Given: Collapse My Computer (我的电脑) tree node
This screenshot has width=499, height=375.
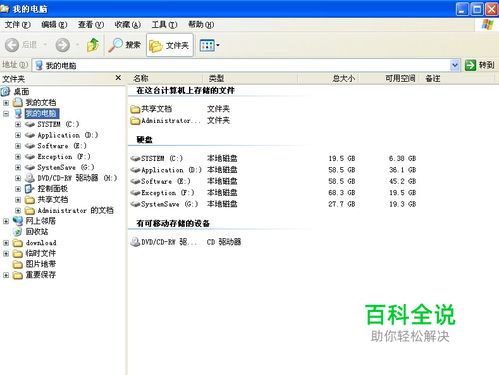Looking at the screenshot, I should tap(6, 114).
